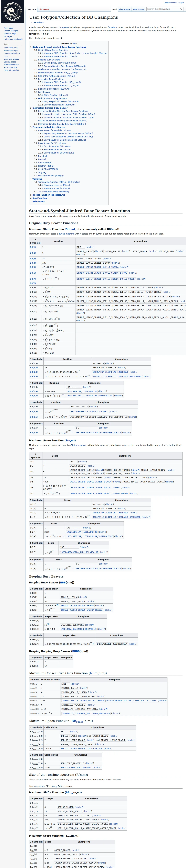Viewport: 186px width, 868px height.
Task: Open Random page in sidebar
Action: pos(10,34)
